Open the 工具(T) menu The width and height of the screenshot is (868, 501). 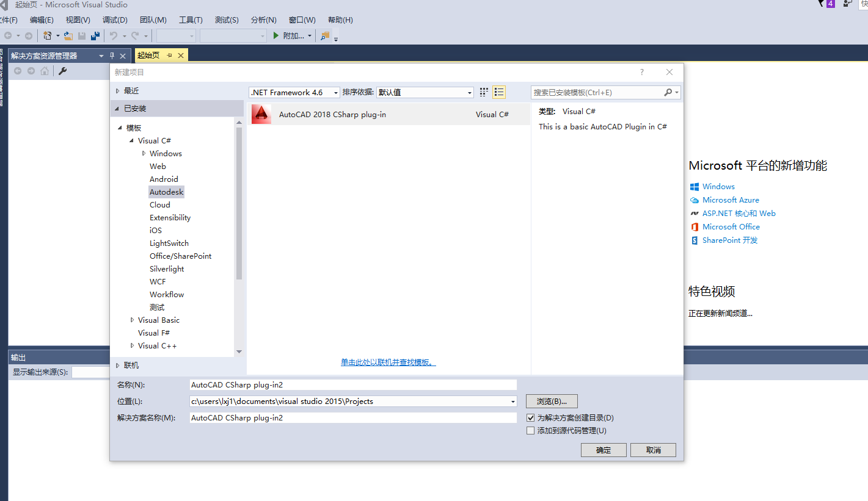(x=191, y=20)
